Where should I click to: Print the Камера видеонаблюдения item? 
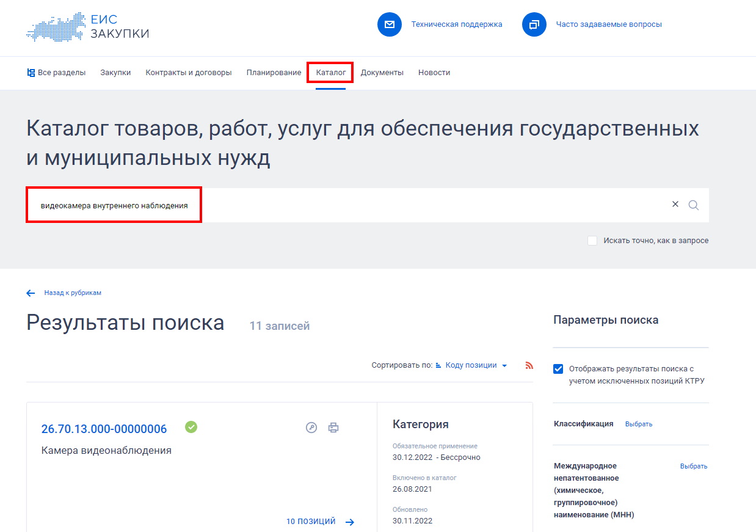pos(333,428)
